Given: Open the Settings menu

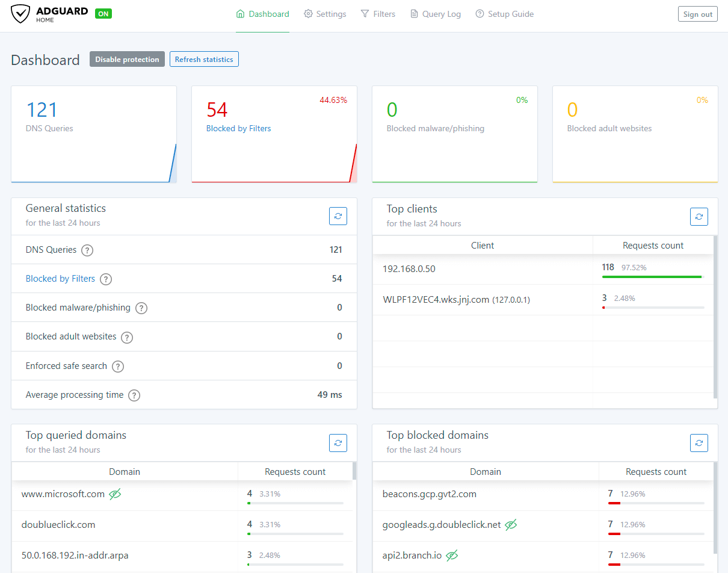Looking at the screenshot, I should click(325, 14).
